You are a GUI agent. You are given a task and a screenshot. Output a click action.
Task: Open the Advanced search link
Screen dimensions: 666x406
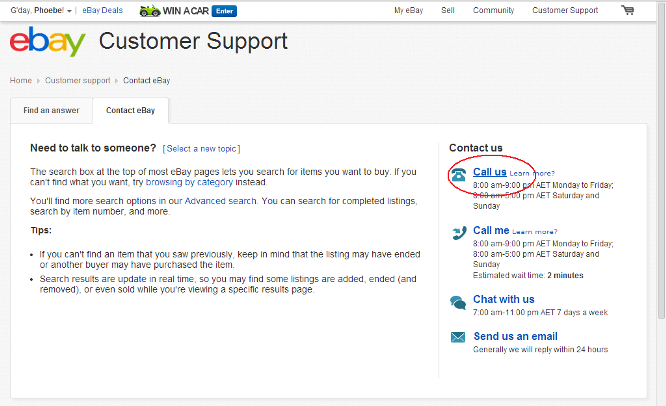(x=220, y=201)
